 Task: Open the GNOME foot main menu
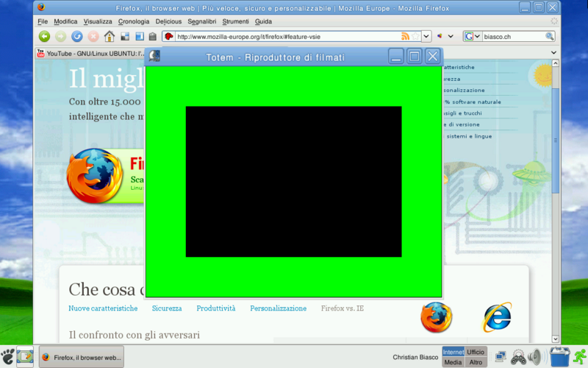click(7, 356)
